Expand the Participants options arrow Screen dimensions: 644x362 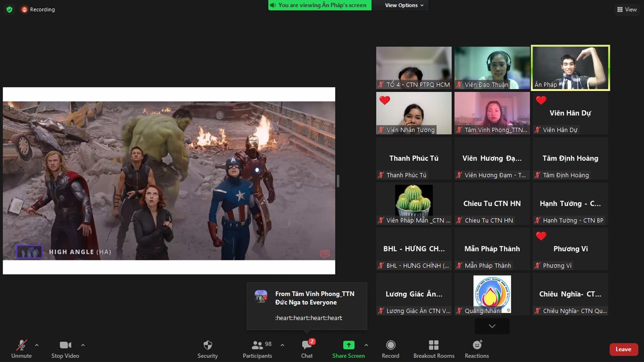[282, 345]
